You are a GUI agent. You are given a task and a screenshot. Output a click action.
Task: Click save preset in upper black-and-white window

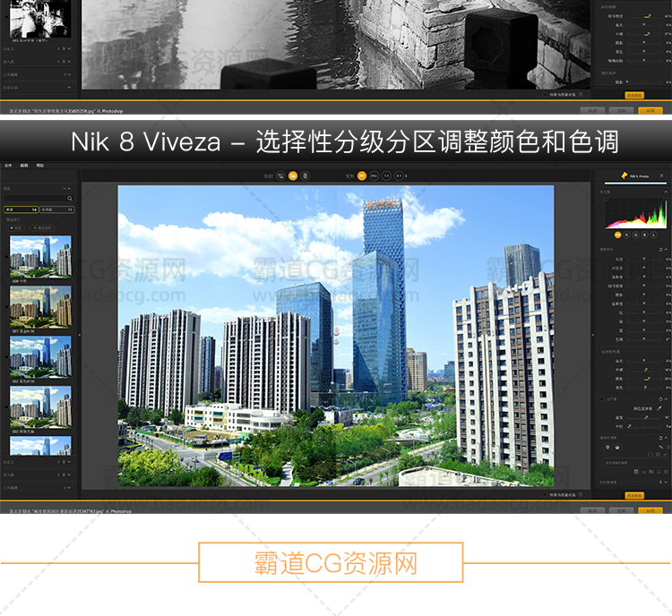pos(634,95)
